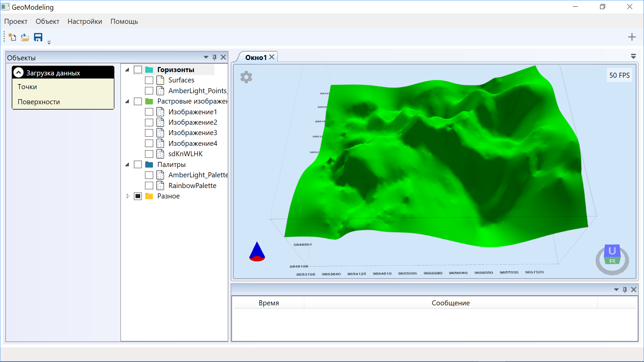Click the open project folder icon
Image resolution: width=644 pixels, height=362 pixels.
click(25, 37)
